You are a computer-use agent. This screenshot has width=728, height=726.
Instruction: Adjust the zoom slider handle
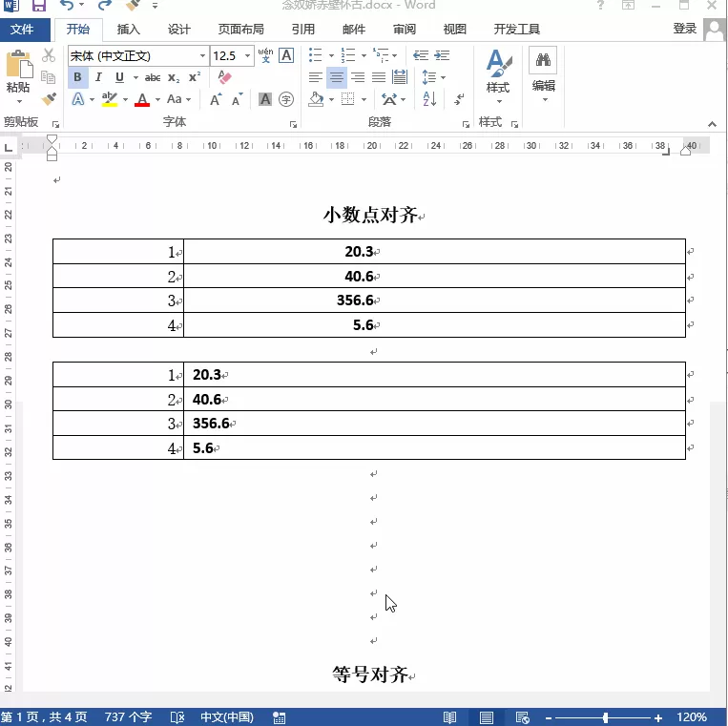605,717
